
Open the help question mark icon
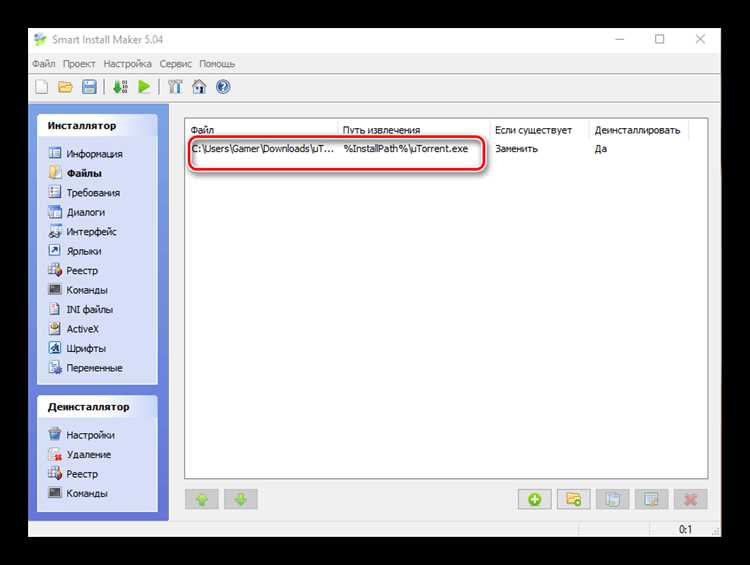223,87
